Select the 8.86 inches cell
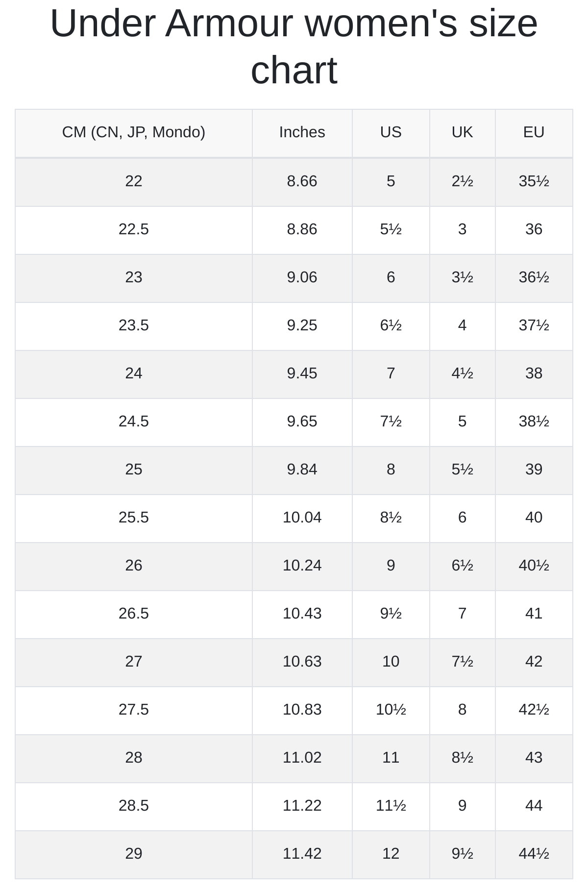This screenshot has height=894, width=588. click(x=302, y=230)
